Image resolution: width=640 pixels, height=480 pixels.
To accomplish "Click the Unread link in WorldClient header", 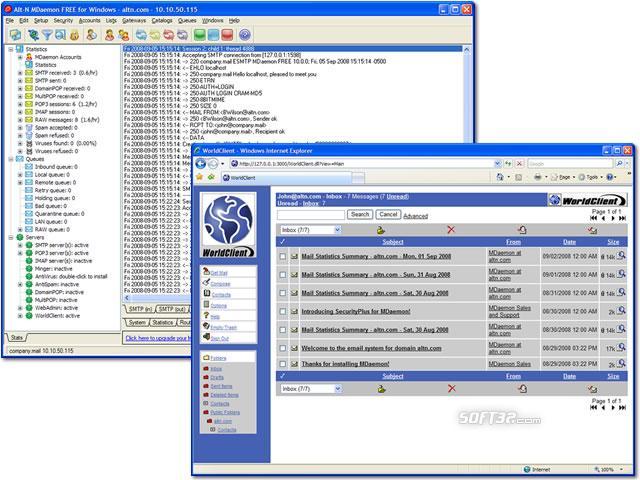I will pos(398,196).
